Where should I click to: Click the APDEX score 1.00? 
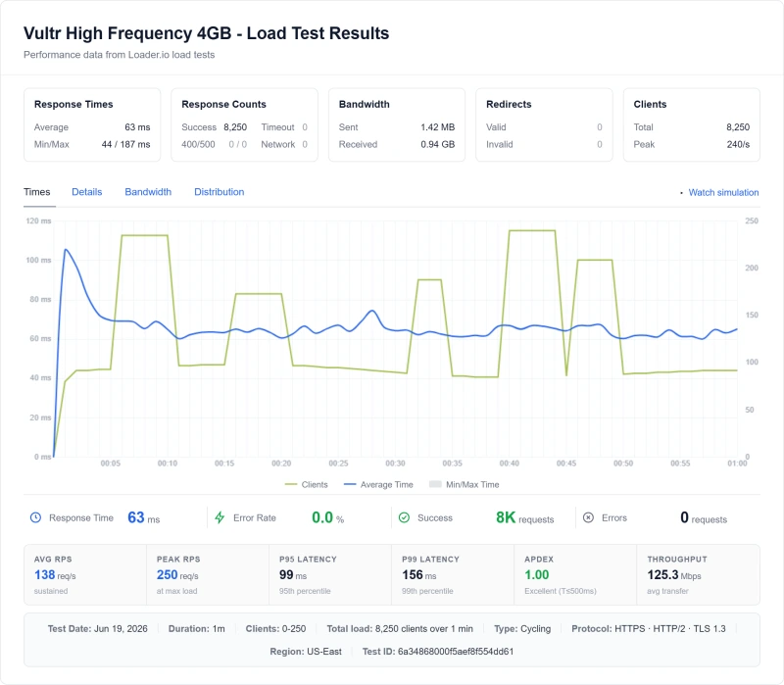point(536,575)
